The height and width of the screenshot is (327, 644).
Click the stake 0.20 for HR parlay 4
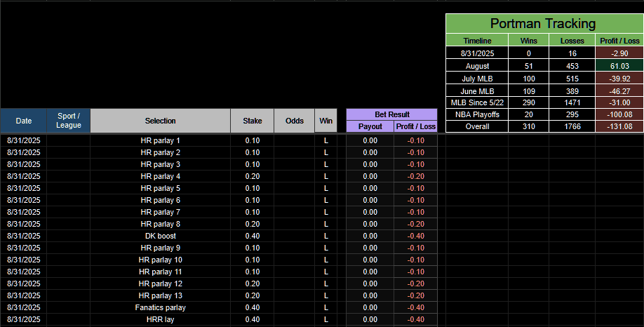pos(252,176)
